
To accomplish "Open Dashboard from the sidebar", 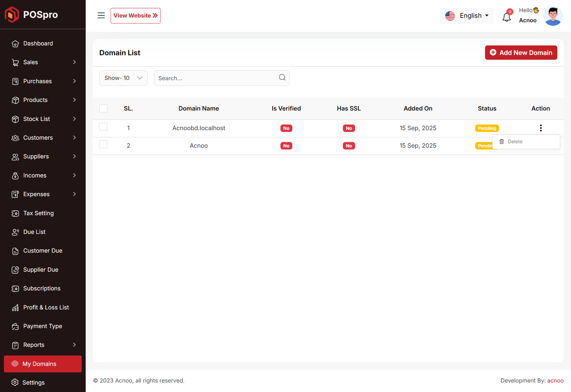I will pos(38,44).
